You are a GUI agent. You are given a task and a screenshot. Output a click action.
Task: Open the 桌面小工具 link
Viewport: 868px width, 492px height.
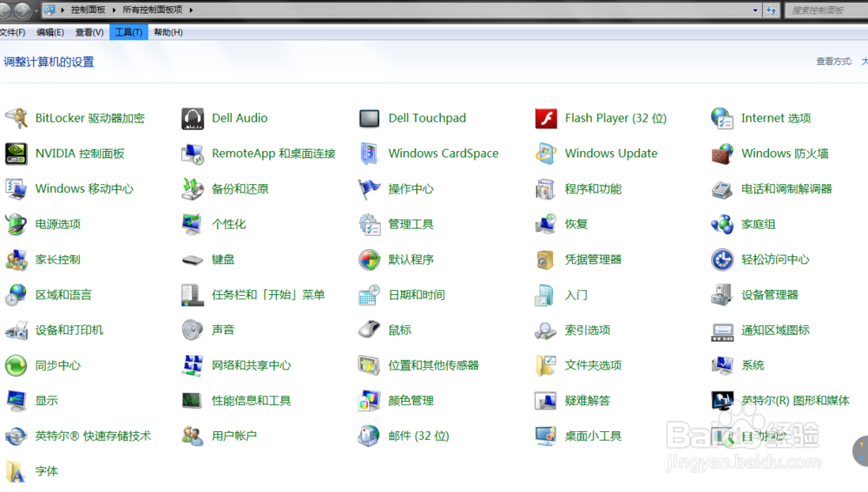coord(593,436)
